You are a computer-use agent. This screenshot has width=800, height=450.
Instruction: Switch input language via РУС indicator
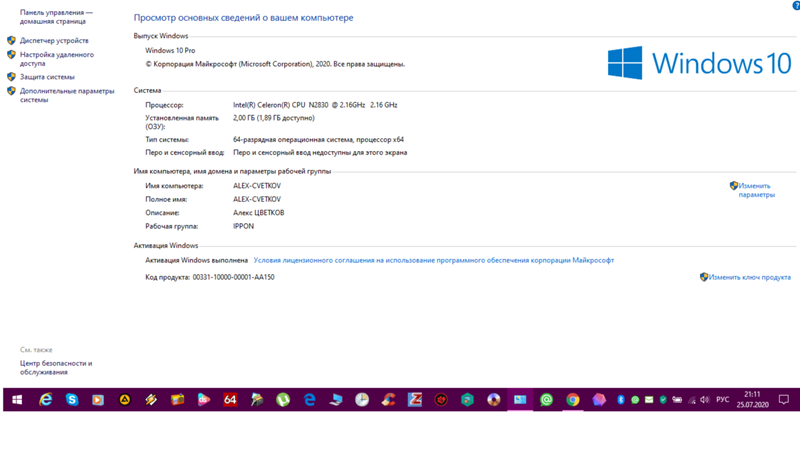722,400
